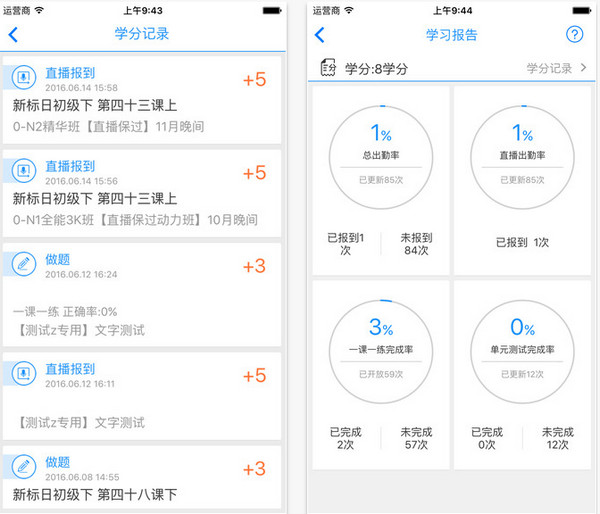Tap Wi-Fi status icon on right phone
This screenshot has height=514, width=600.
349,10
